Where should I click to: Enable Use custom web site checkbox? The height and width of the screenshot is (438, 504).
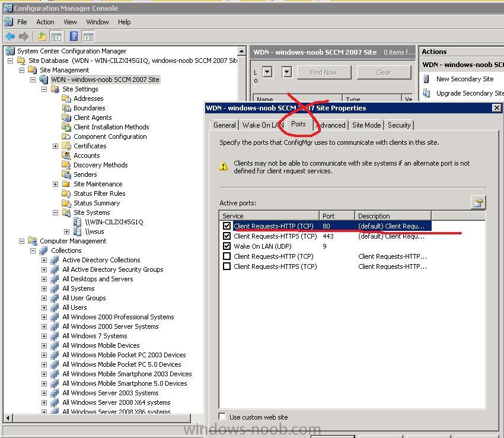(x=222, y=417)
